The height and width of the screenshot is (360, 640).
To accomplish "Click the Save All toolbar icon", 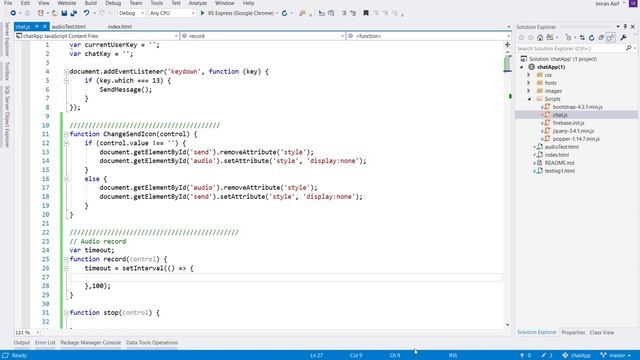I will pyautogui.click(x=73, y=13).
